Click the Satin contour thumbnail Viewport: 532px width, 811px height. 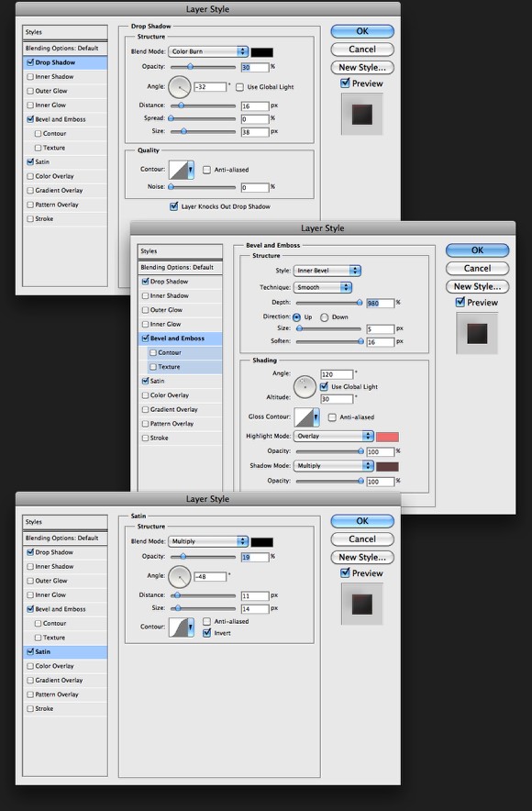178,627
